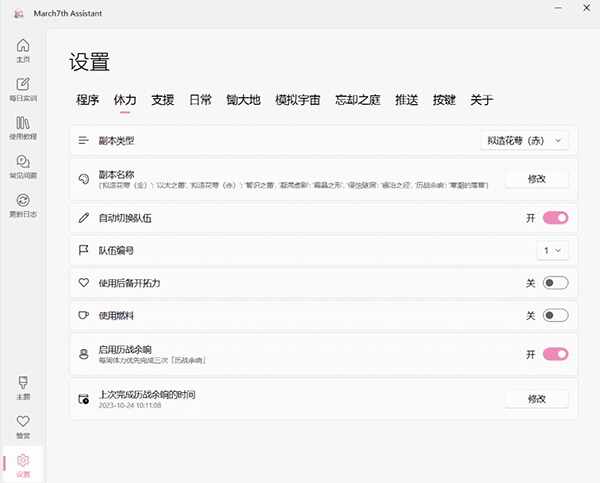Screen dimensions: 600x483
Task: Open the 模拟宇宙 tab
Action: [298, 100]
